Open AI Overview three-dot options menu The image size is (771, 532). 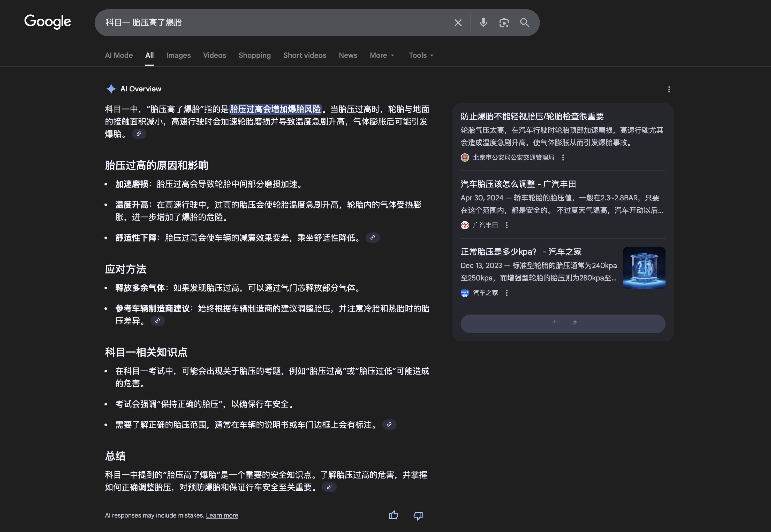(669, 89)
